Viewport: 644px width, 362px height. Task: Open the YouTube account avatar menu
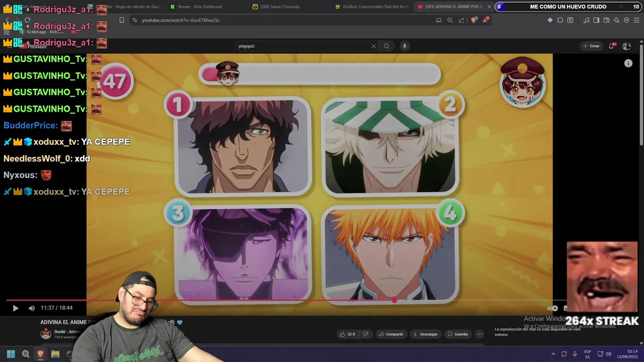pos(626,46)
